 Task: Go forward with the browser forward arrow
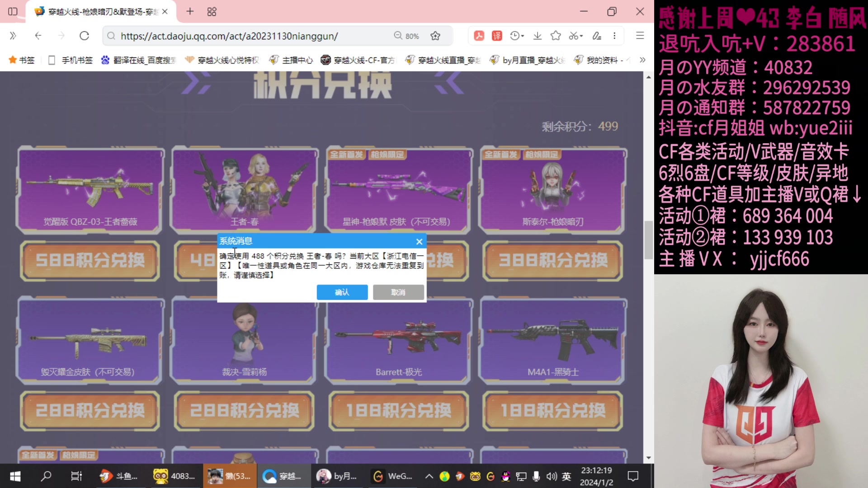[x=61, y=36]
